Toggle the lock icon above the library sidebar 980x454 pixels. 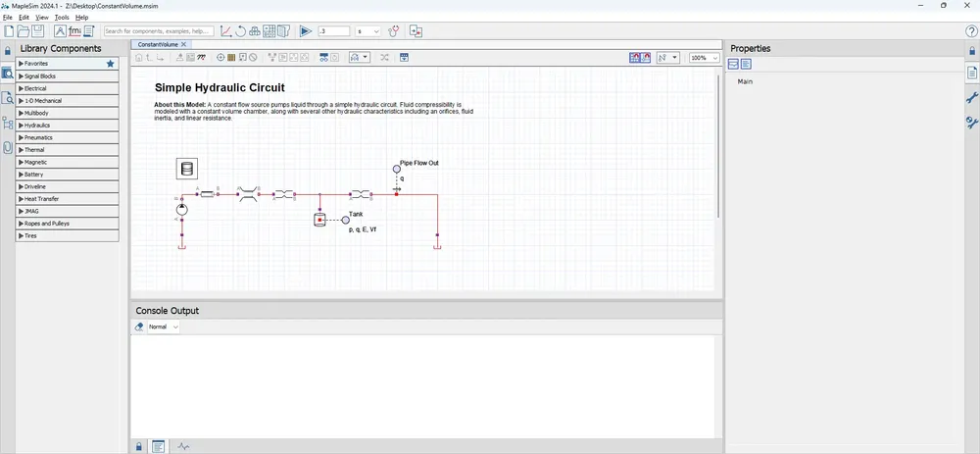pos(8,51)
